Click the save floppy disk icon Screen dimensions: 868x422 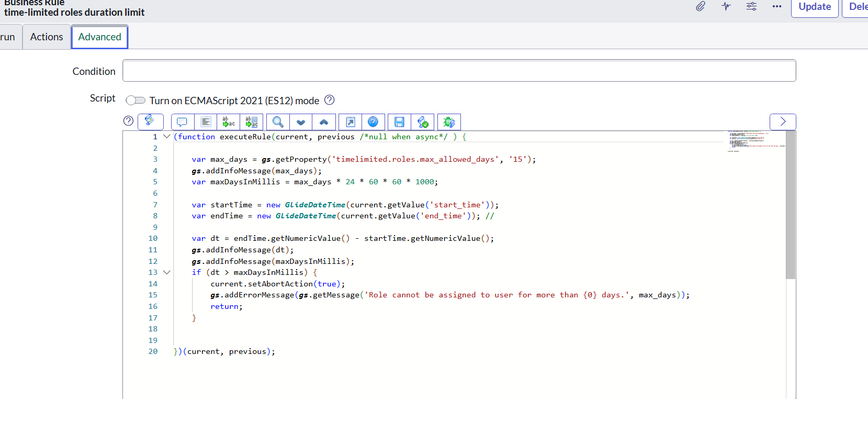[x=399, y=122]
